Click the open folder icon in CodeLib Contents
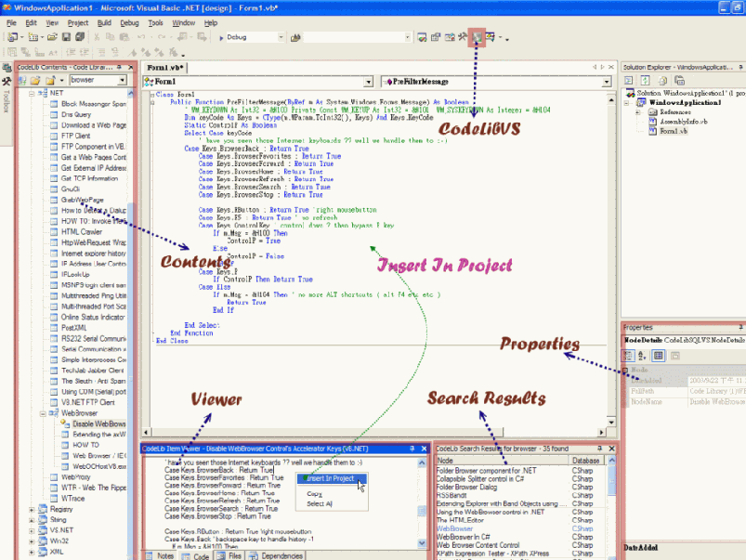Viewport: 746px width, 560px height. (35, 80)
